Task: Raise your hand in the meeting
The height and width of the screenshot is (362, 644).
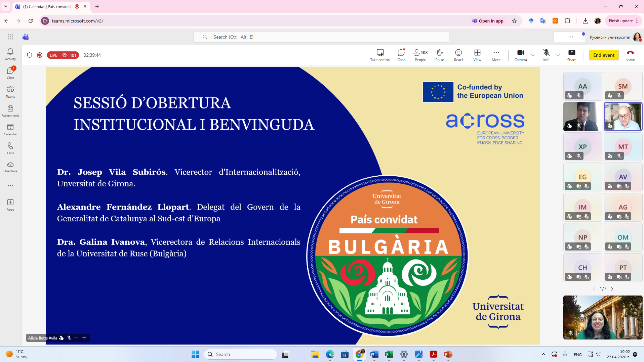Action: (440, 55)
